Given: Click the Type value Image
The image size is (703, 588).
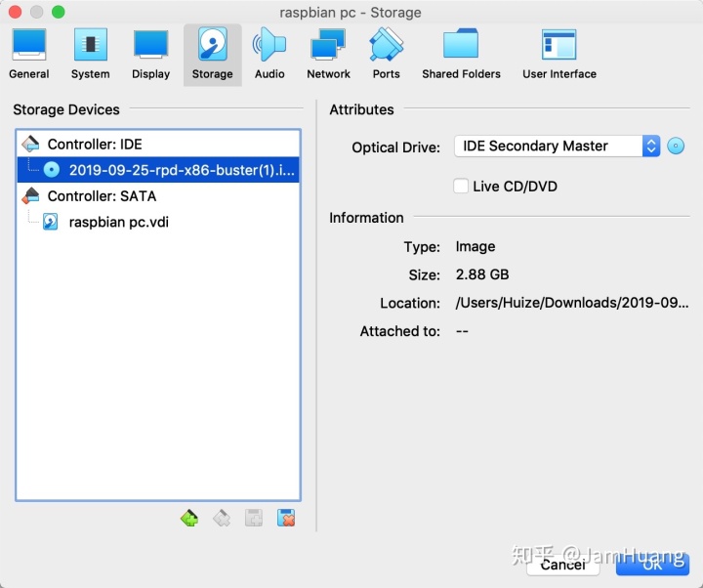Looking at the screenshot, I should coord(476,247).
